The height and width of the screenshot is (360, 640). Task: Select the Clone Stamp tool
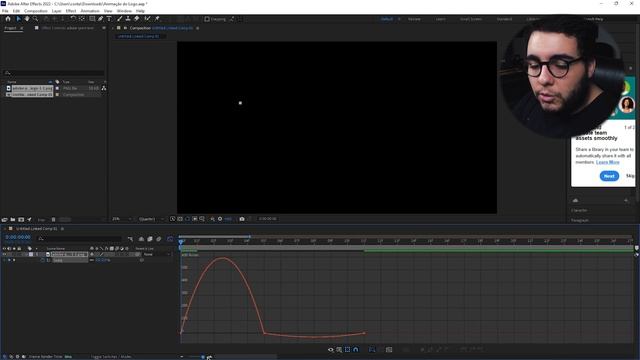[128, 19]
